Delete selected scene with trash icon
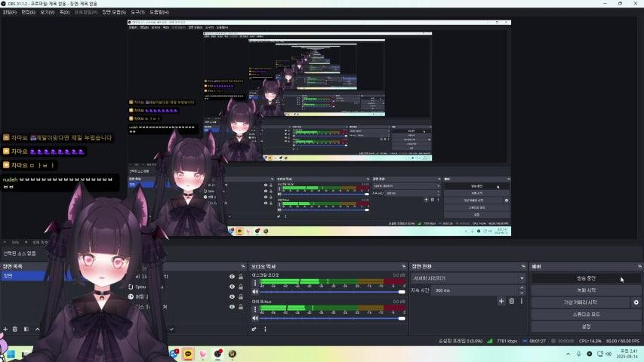The height and width of the screenshot is (362, 644). (x=15, y=329)
